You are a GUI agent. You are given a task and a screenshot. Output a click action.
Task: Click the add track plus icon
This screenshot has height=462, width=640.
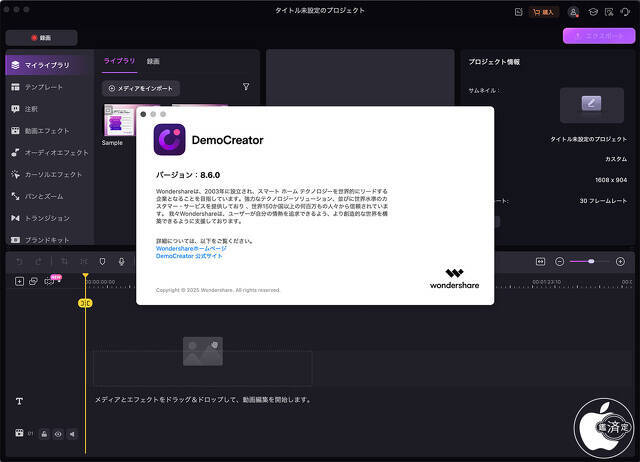tap(19, 281)
